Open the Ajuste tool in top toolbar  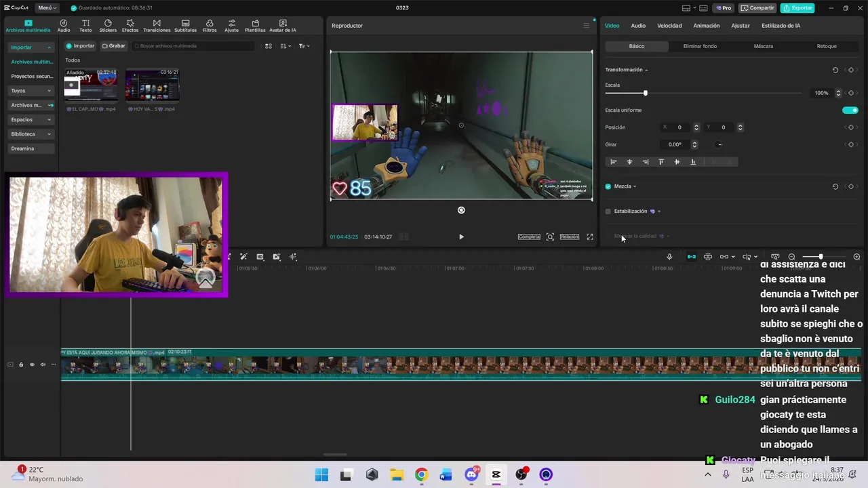click(231, 26)
